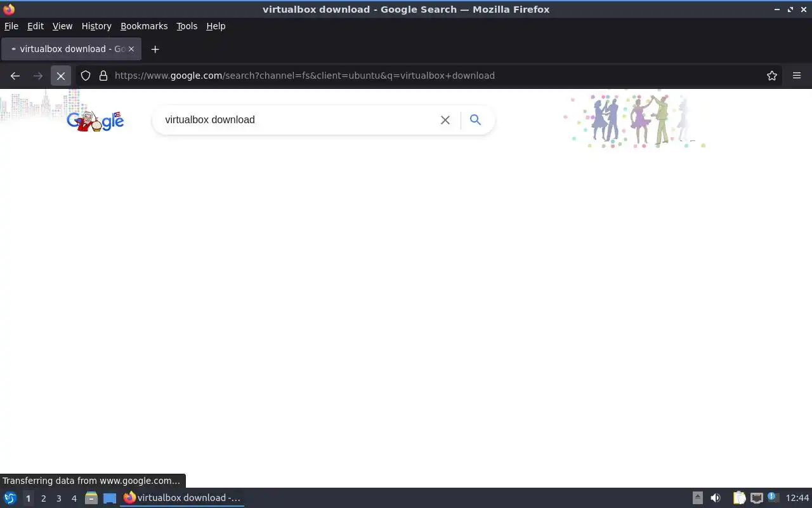Open the update notifier tray icon
Image resolution: width=812 pixels, height=508 pixels.
click(773, 497)
